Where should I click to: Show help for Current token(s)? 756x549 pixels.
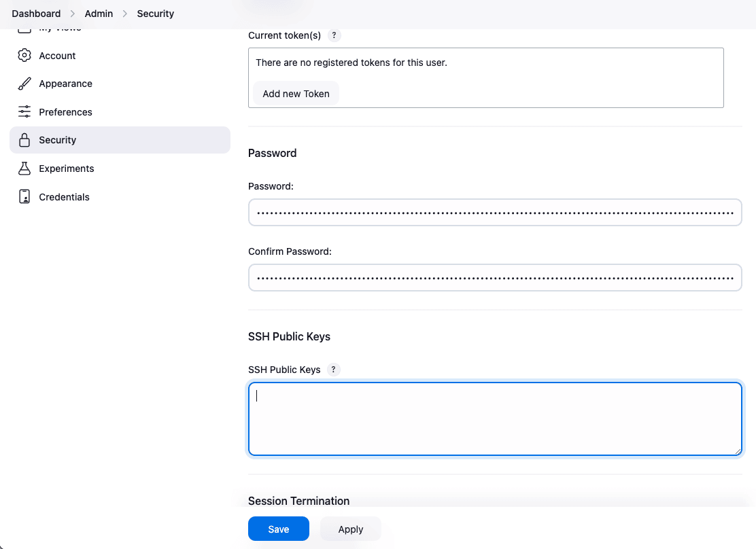click(x=334, y=35)
